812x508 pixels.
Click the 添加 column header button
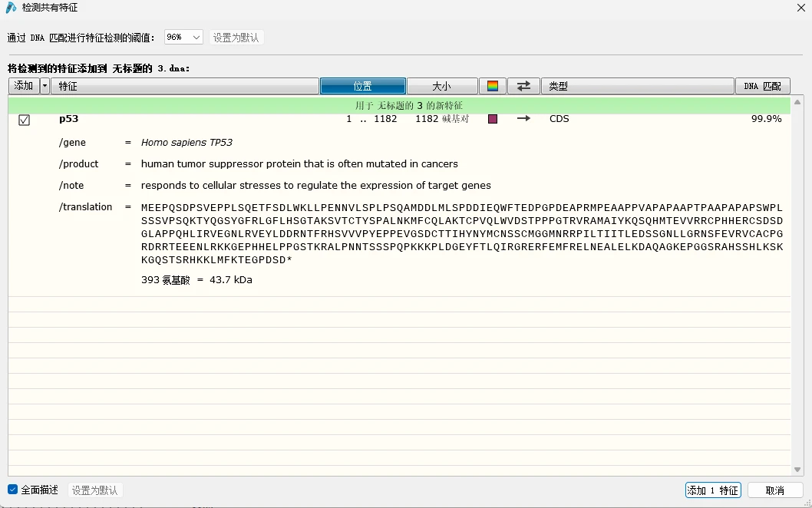[24, 86]
